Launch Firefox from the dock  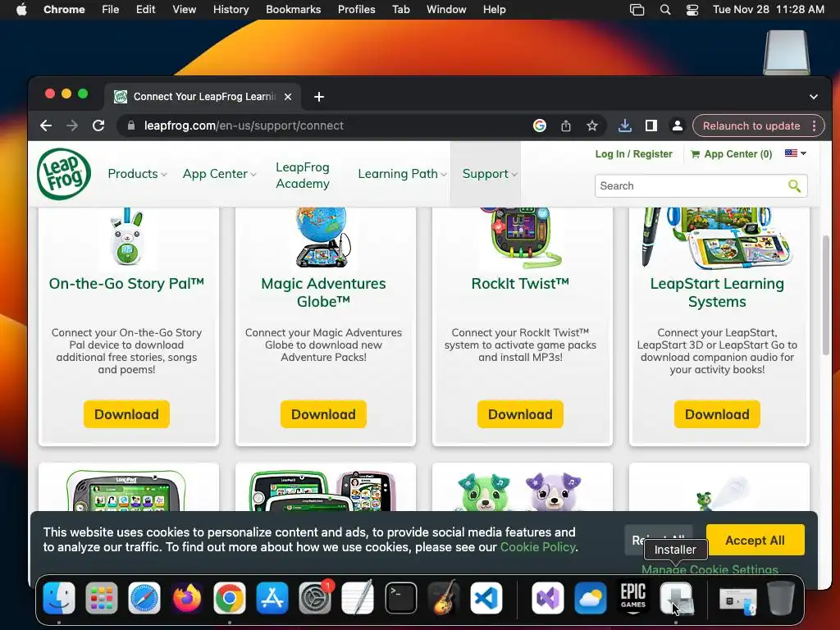(187, 597)
